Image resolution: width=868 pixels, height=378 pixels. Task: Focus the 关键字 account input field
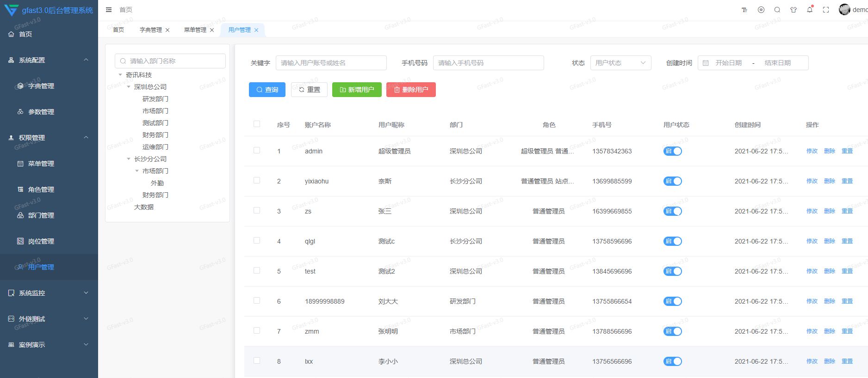pyautogui.click(x=331, y=63)
